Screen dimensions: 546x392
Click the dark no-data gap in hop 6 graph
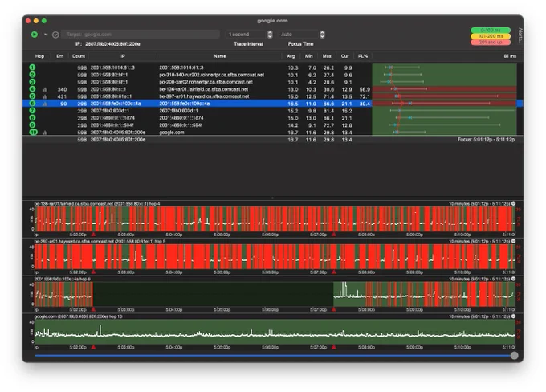(213, 295)
